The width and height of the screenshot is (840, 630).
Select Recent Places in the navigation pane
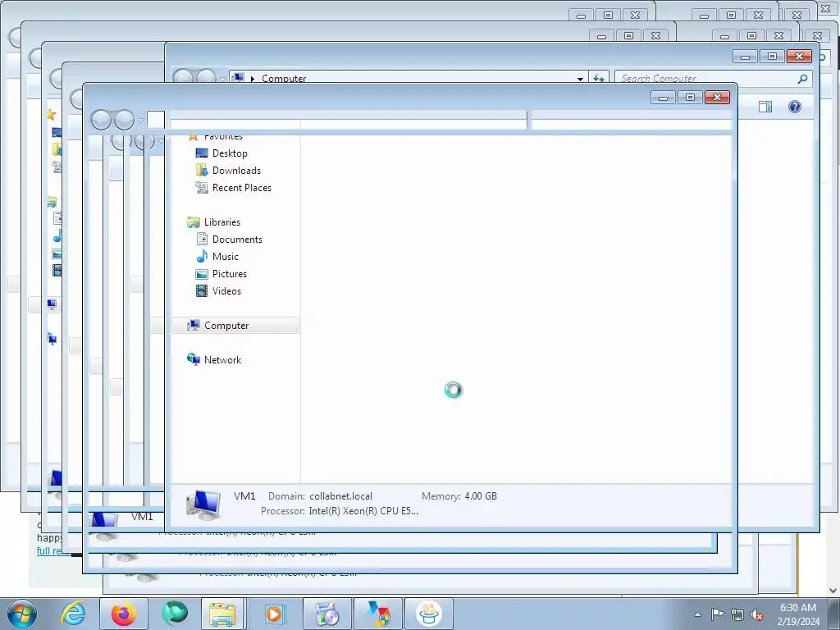click(x=241, y=188)
